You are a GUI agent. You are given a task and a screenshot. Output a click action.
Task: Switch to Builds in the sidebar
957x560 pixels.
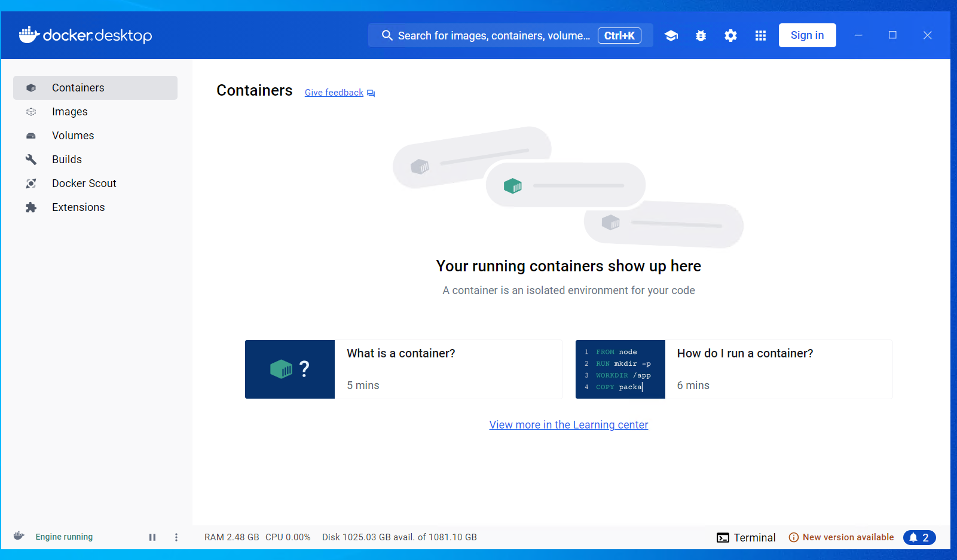[x=95, y=160]
